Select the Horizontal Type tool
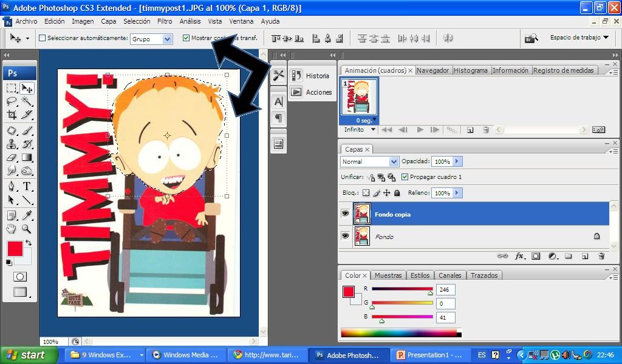622x364 pixels. pos(27,186)
